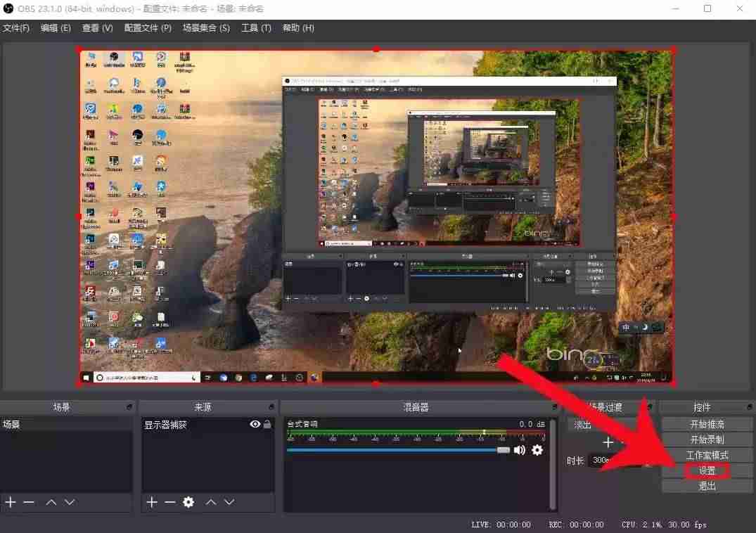
Task: Move the source down in the Sources panel
Action: [x=229, y=502]
